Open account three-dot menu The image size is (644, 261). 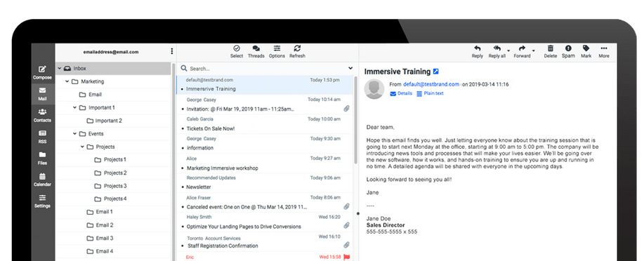tap(171, 52)
